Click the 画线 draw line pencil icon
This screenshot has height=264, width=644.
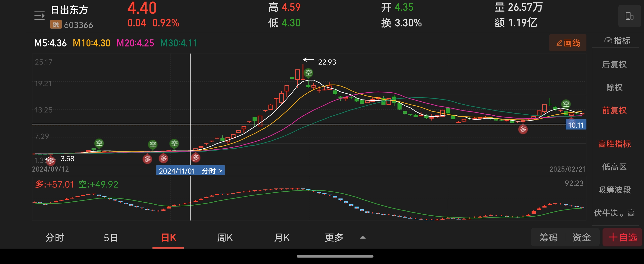[x=559, y=43]
